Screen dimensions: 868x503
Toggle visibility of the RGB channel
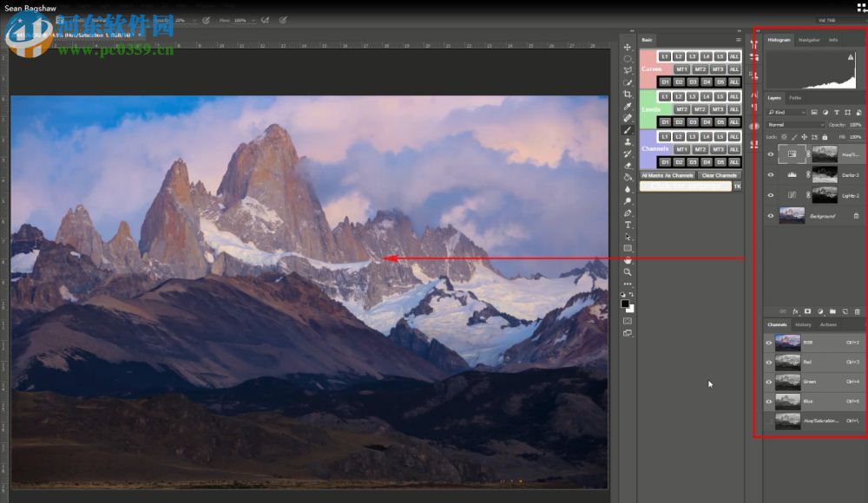(769, 343)
